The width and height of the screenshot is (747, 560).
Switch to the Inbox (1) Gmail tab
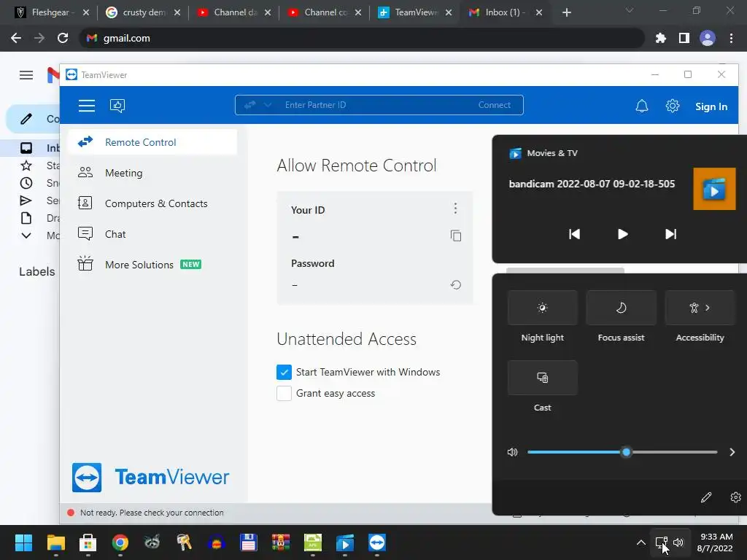504,12
